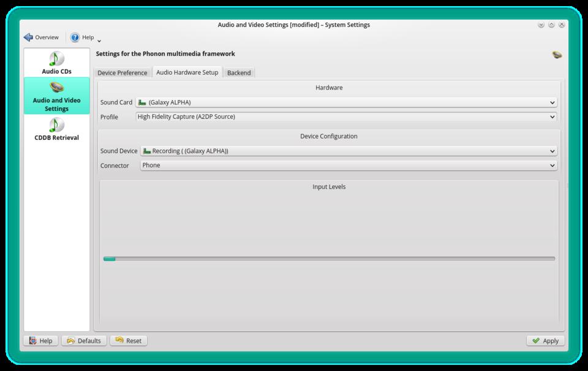This screenshot has height=371, width=588.
Task: Click the sound card icon beside Galaxy ALPHA
Action: coord(142,102)
